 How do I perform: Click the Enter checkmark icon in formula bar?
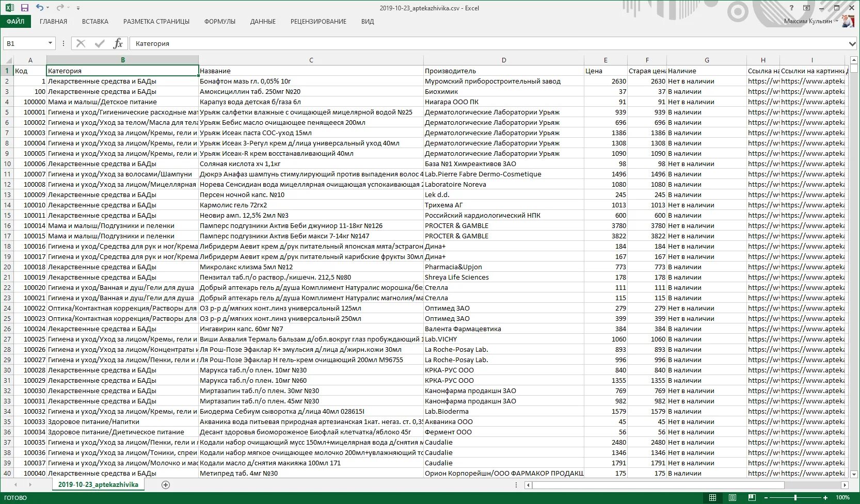tap(100, 43)
